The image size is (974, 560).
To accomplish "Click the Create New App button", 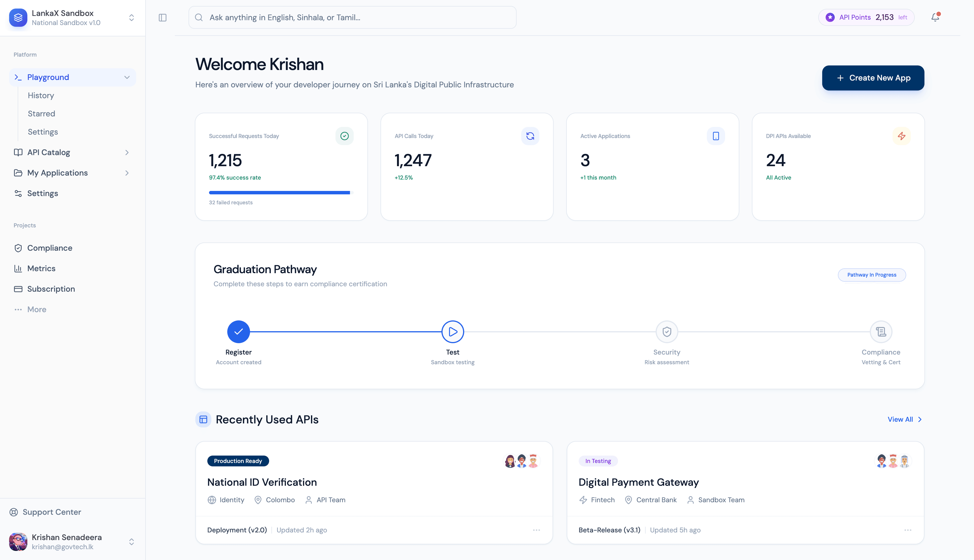I will click(x=873, y=78).
